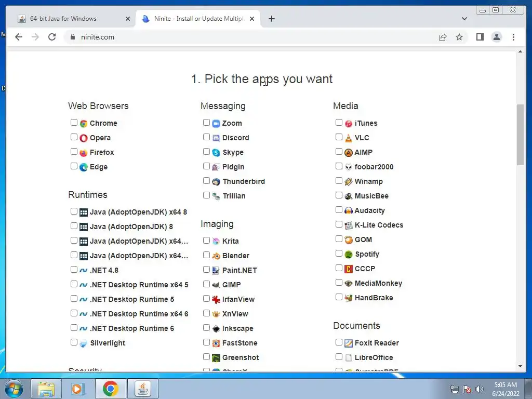The image size is (532, 399).
Task: Click the Blender app icon
Action: pyautogui.click(x=216, y=256)
